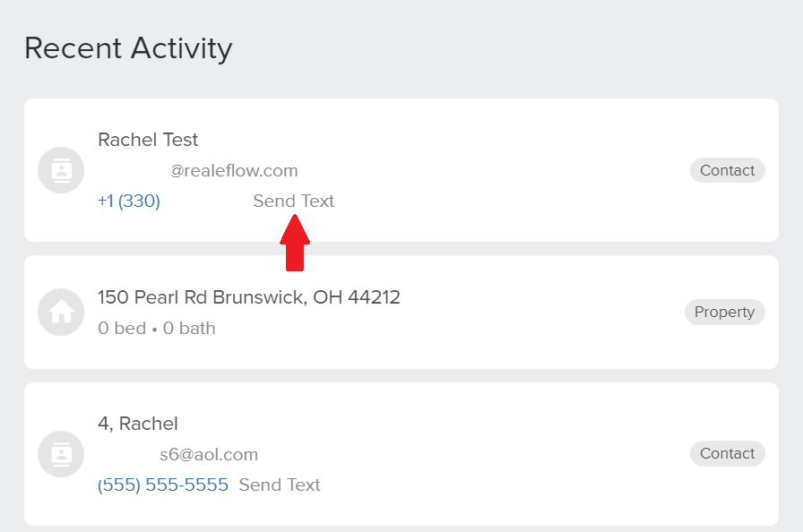The height and width of the screenshot is (532, 803).
Task: Call the (555) 555-5555 phone number
Action: (163, 485)
